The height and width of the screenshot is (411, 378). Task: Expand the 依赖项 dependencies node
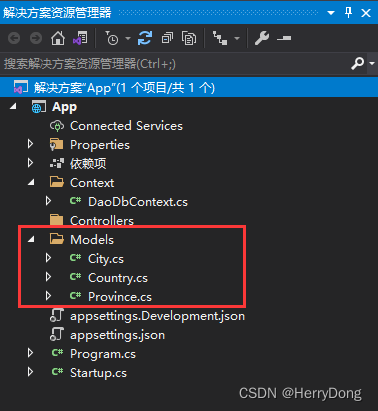(30, 163)
